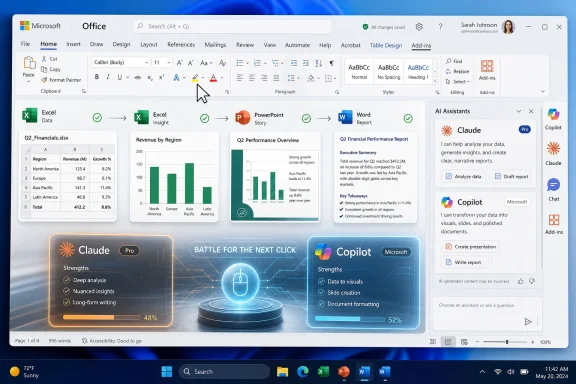576x384 pixels.
Task: Click Replace in the Editing group
Action: [457, 71]
